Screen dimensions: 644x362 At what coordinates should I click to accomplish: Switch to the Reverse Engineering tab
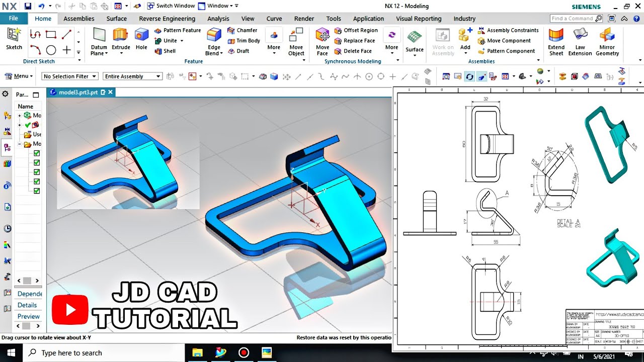coord(167,19)
